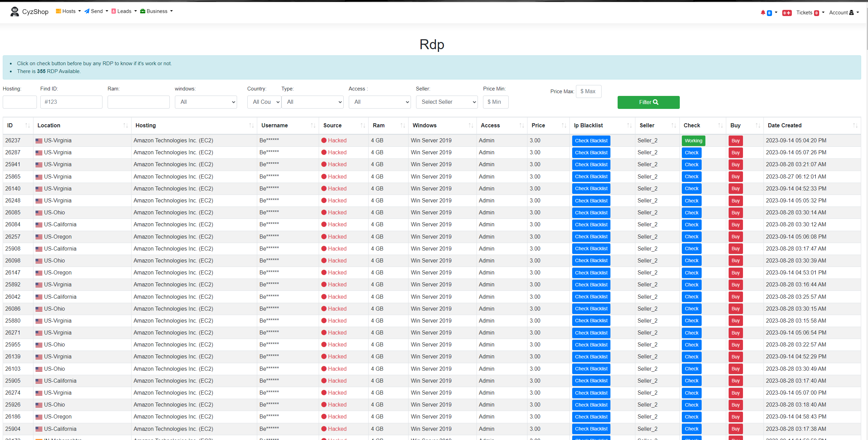This screenshot has height=440, width=868.
Task: Click the red 0+ balance badge icon
Action: (787, 13)
